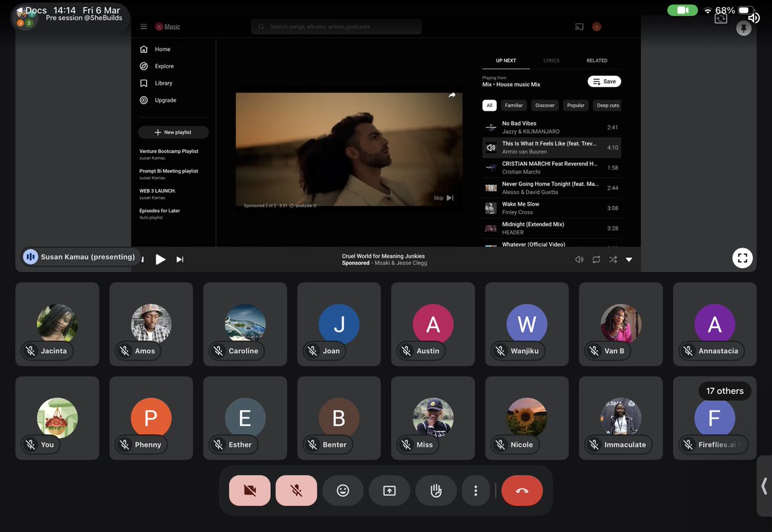Open more options three-dot menu
The image size is (772, 532).
click(475, 491)
